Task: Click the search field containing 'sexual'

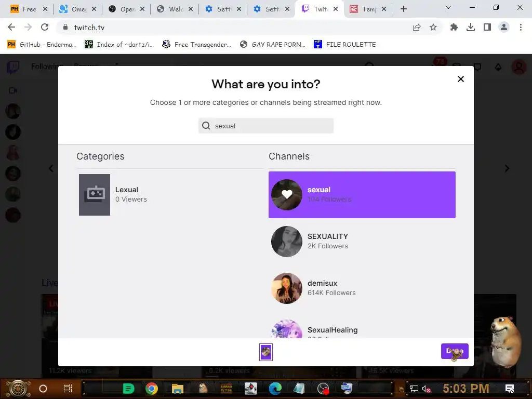Action: coord(265,126)
